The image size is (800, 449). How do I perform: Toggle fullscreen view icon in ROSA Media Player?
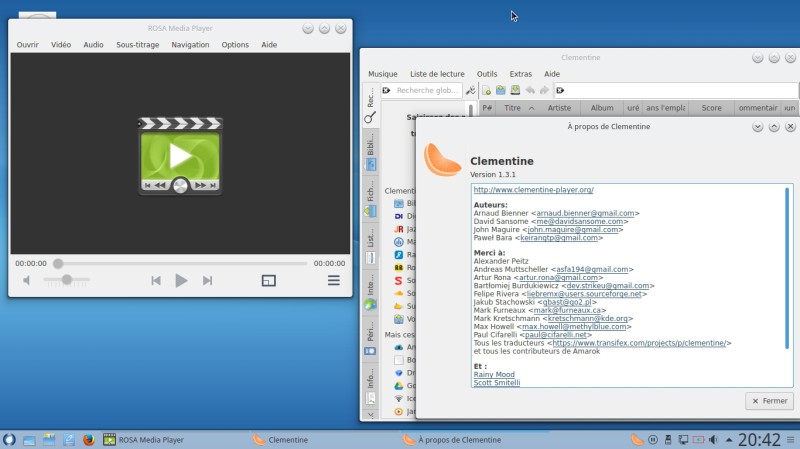[268, 280]
